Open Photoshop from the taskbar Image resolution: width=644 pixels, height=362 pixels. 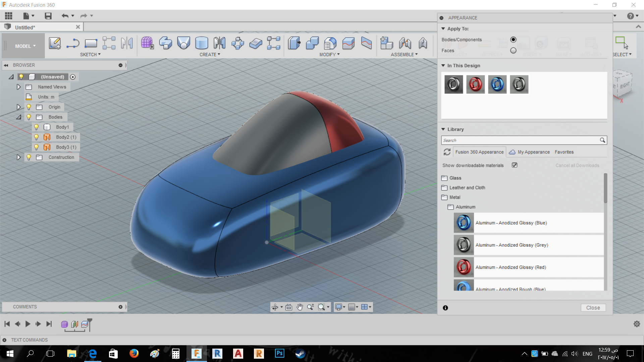[x=279, y=353]
